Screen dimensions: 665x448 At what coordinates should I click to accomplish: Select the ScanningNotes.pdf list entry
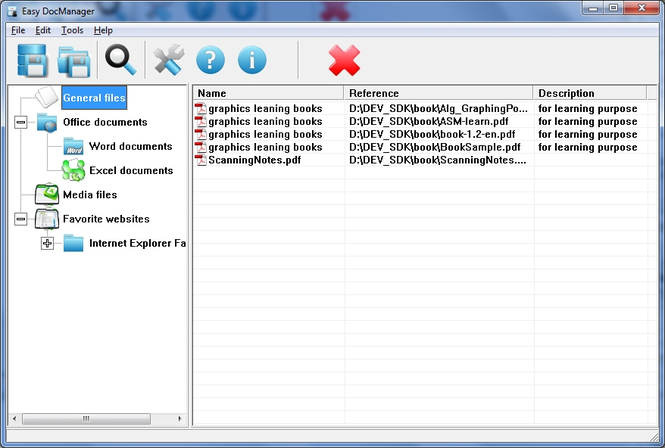(254, 160)
